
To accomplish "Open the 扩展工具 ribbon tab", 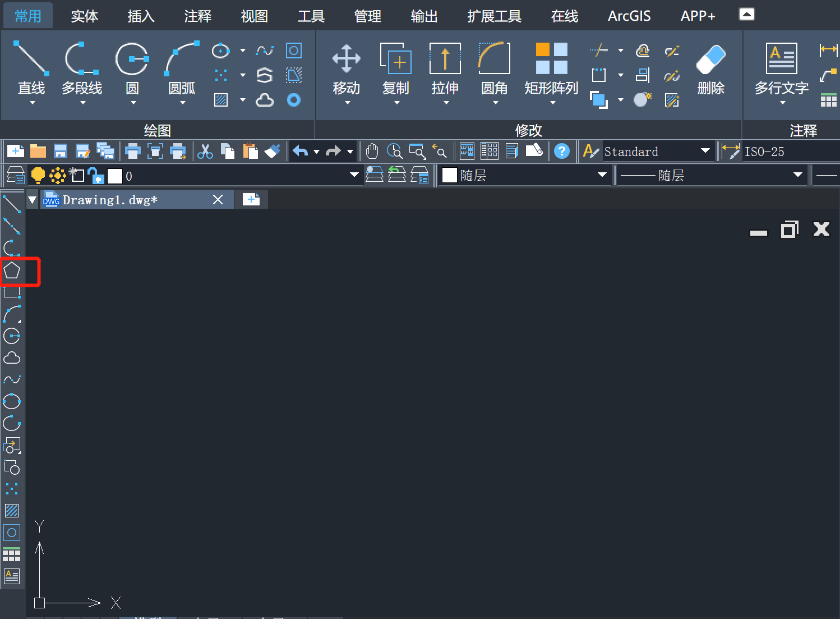I will point(495,16).
